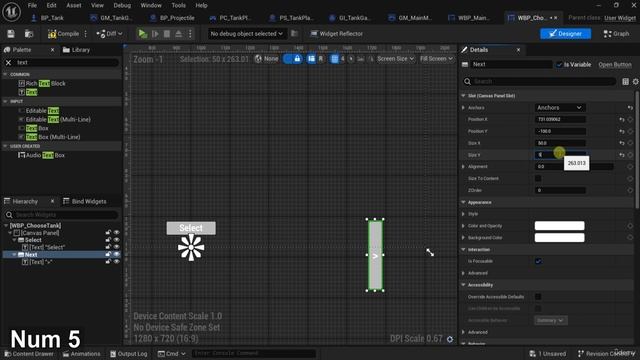Open Details panel settings gear

(636, 82)
